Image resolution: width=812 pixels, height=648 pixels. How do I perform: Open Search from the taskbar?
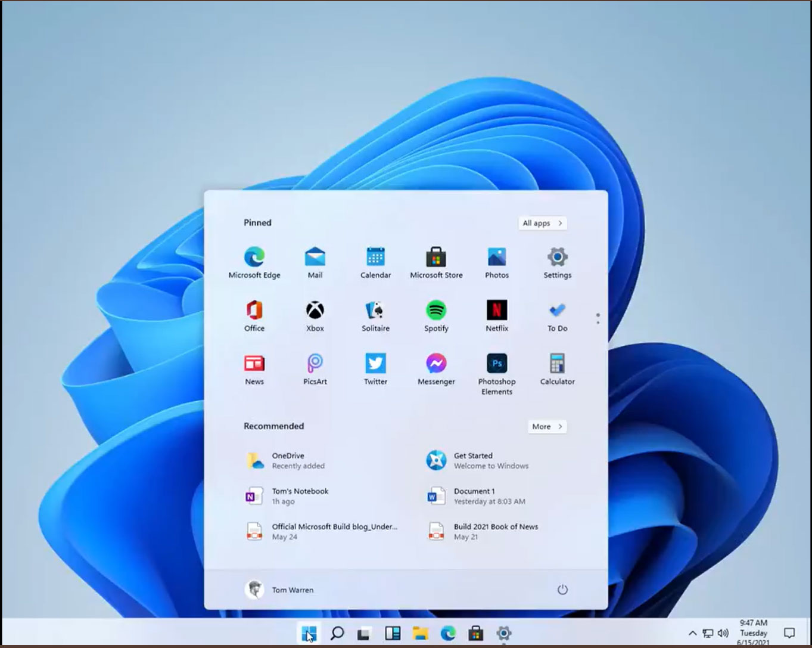click(336, 633)
